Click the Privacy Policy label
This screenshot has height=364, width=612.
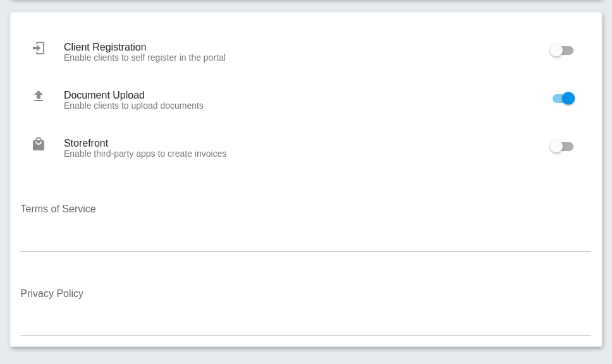coord(52,293)
